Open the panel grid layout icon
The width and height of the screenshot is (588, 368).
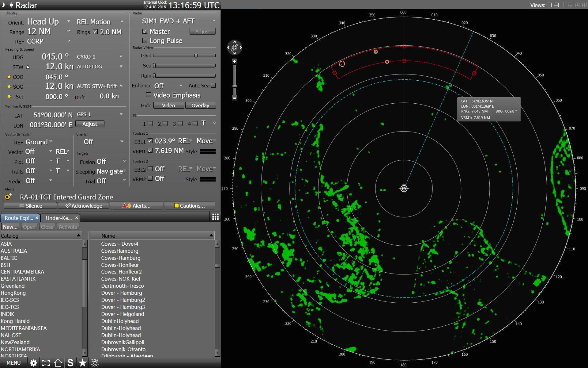point(215,217)
